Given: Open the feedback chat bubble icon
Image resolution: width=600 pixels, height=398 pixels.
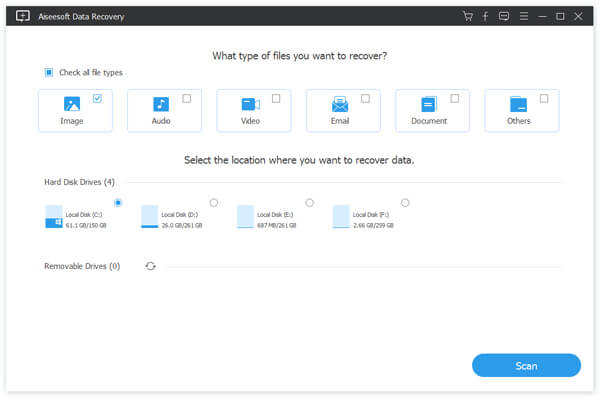Looking at the screenshot, I should pos(504,16).
